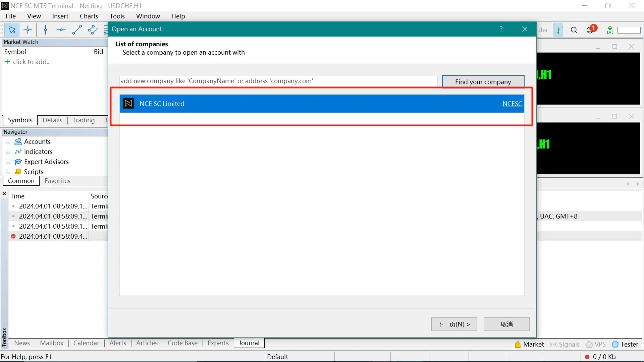Screen dimensions: 644x362
Task: Expand the Indicators tree node
Action: point(8,152)
